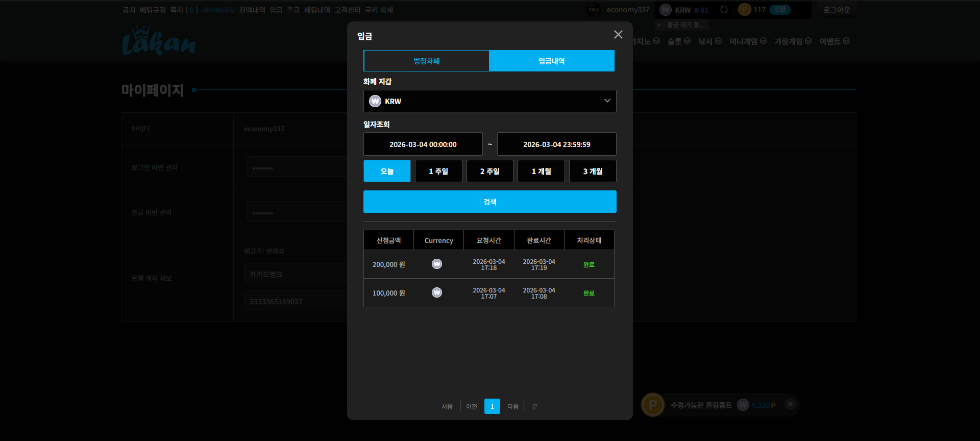This screenshot has height=441, width=980.
Task: Click the KRW won coin icon in wallet dropdown
Action: coord(375,101)
